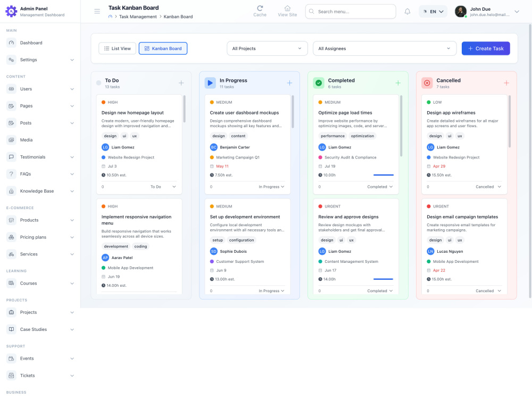
Task: Click the Completed checkmark column icon
Action: [x=319, y=83]
